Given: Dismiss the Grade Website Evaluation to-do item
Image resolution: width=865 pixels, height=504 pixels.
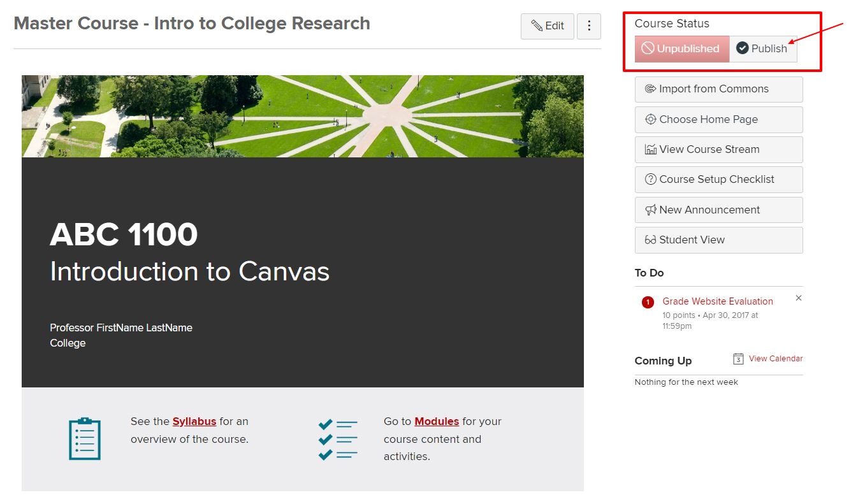Looking at the screenshot, I should 799,298.
